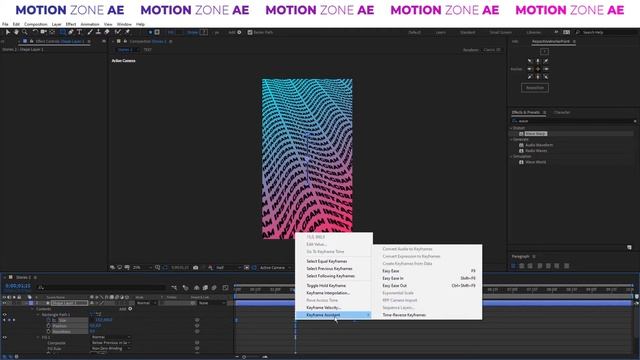Click the composition mini-flowchart icon in timeline

click(x=174, y=288)
